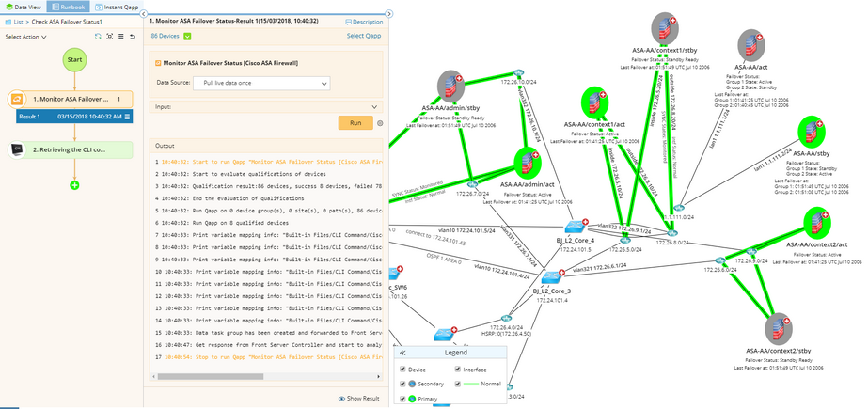Click the 172.26.10.0/24 network node
The image size is (868, 409).
(x=517, y=73)
